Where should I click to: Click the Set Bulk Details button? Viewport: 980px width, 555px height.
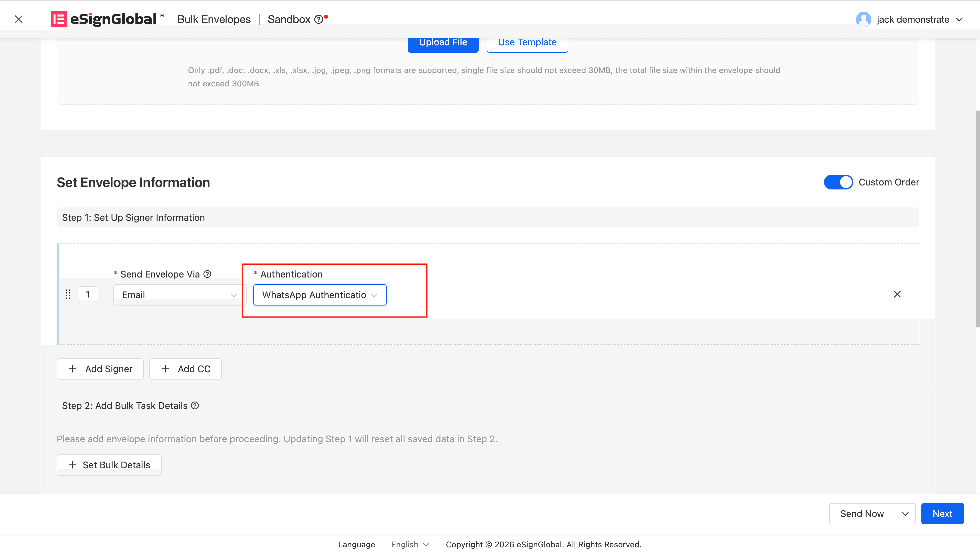(x=109, y=465)
